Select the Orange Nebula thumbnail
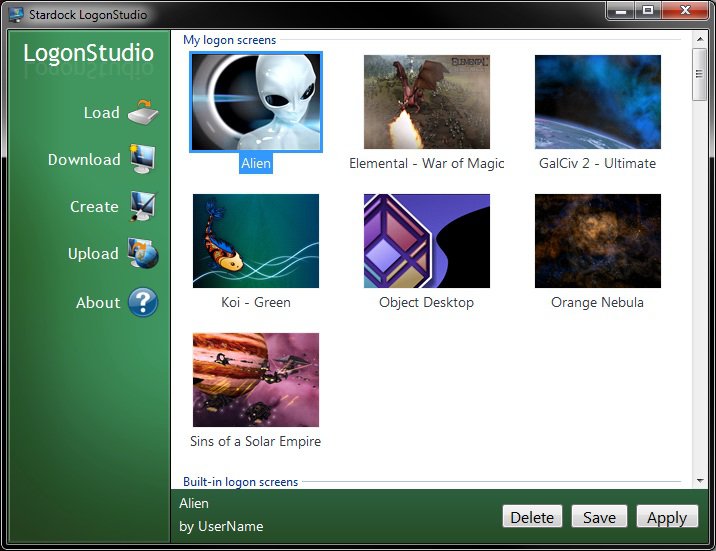The height and width of the screenshot is (551, 716). click(598, 241)
